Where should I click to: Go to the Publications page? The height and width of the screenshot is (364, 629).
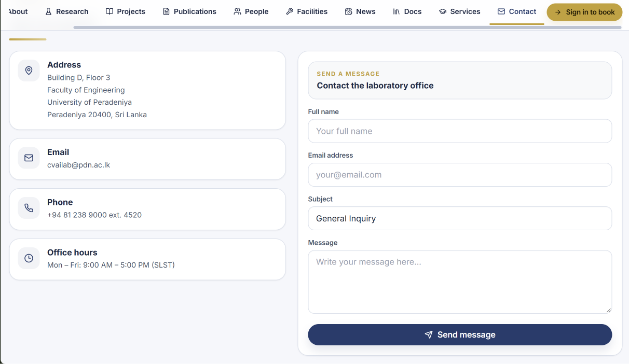[189, 11]
